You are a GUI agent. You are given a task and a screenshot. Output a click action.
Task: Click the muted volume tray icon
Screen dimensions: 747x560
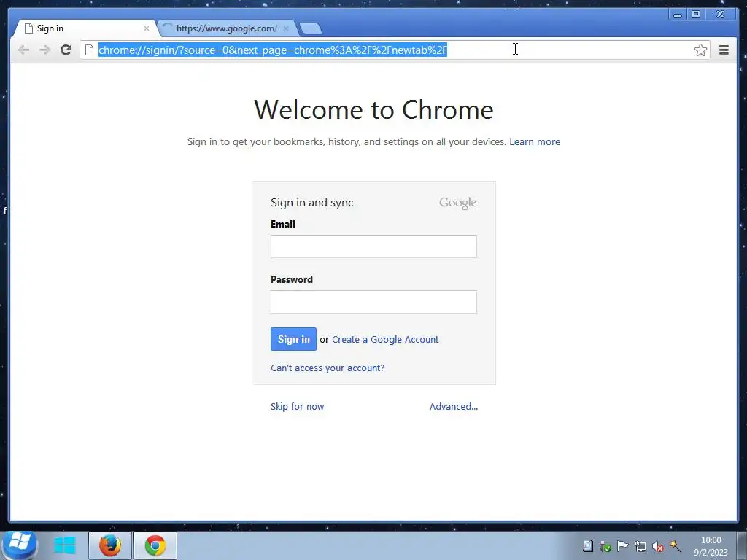point(658,546)
